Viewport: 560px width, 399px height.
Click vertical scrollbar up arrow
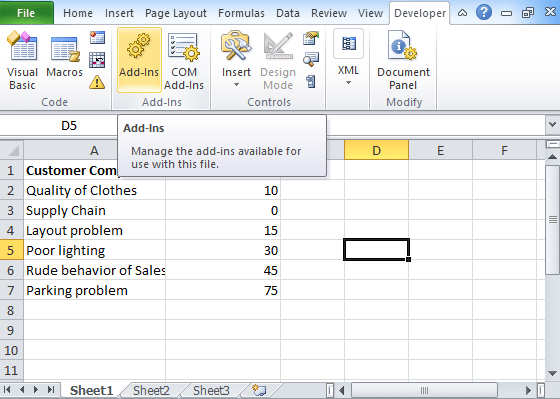(x=552, y=157)
